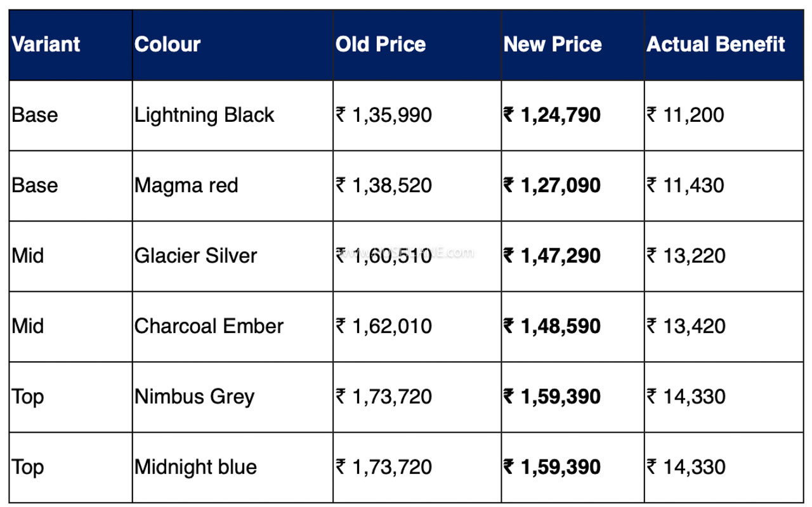Image resolution: width=812 pixels, height=507 pixels.
Task: Click Nimbus Grey's new price cell
Action: coord(552,397)
